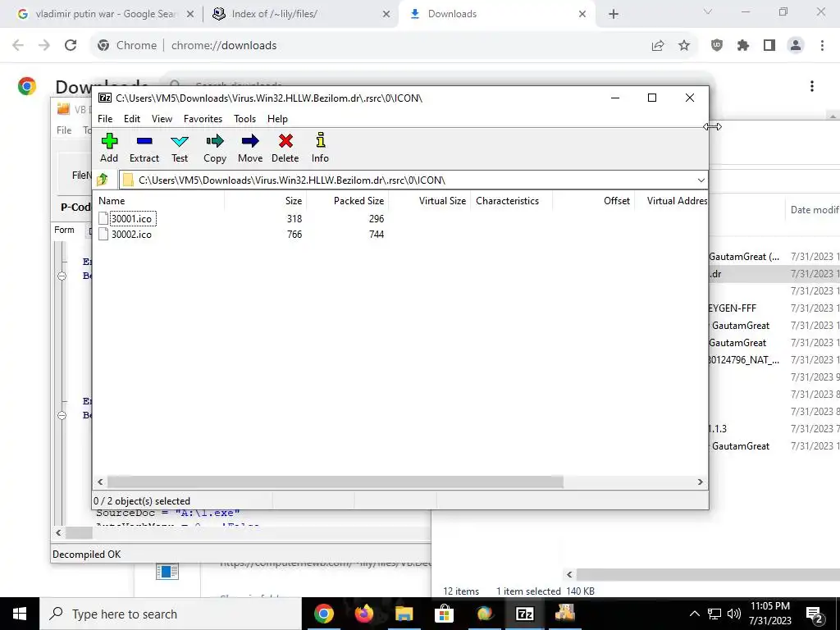Toggle the Chrome side panel icon

tap(769, 46)
